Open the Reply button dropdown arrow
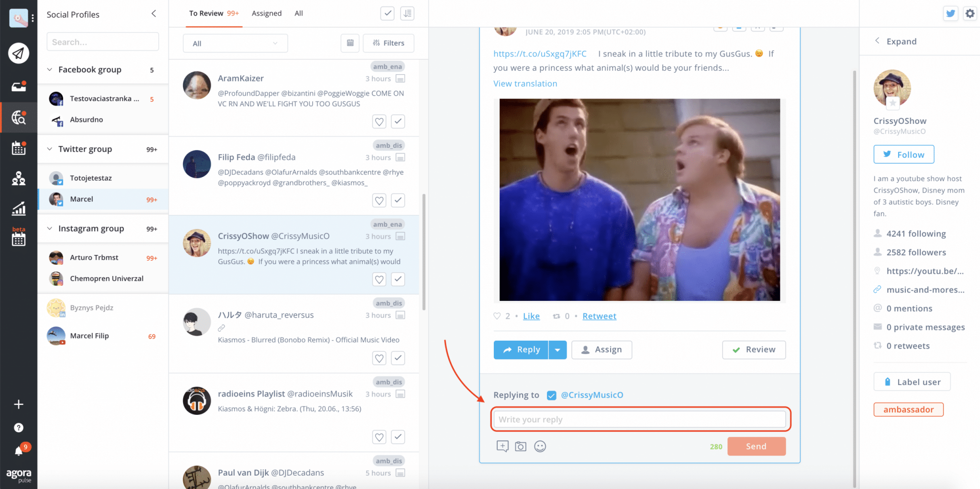This screenshot has height=489, width=980. [557, 350]
